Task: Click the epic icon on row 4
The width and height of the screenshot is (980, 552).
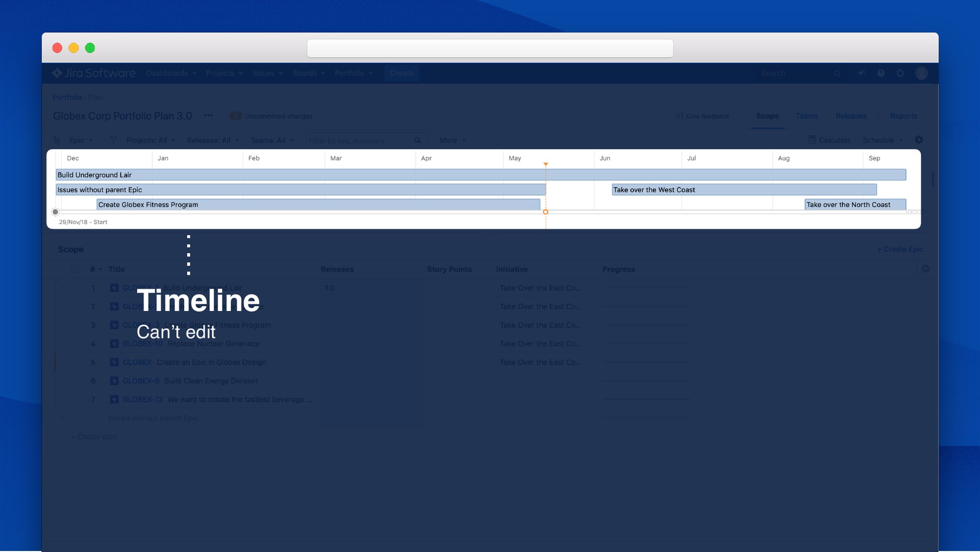Action: pyautogui.click(x=114, y=344)
